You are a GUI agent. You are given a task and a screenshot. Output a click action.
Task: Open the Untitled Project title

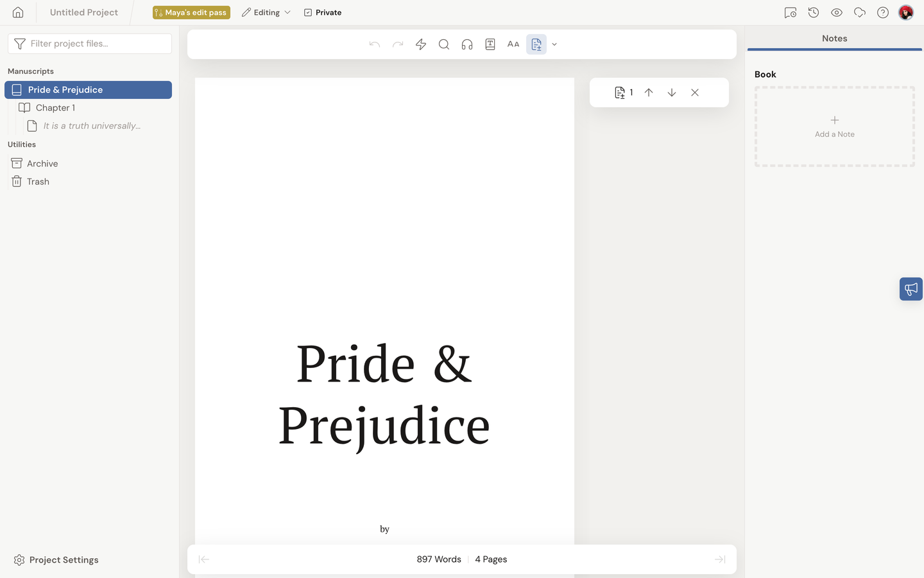pyautogui.click(x=84, y=12)
